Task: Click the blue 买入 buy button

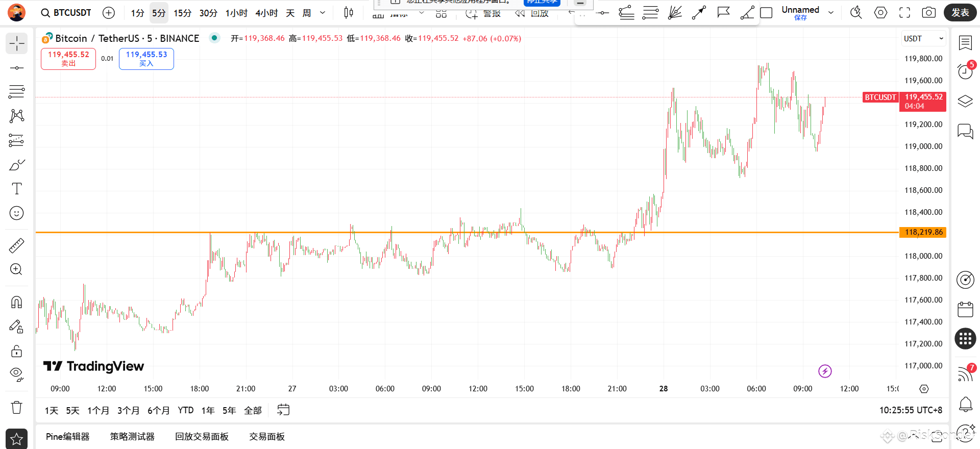Action: click(x=146, y=59)
